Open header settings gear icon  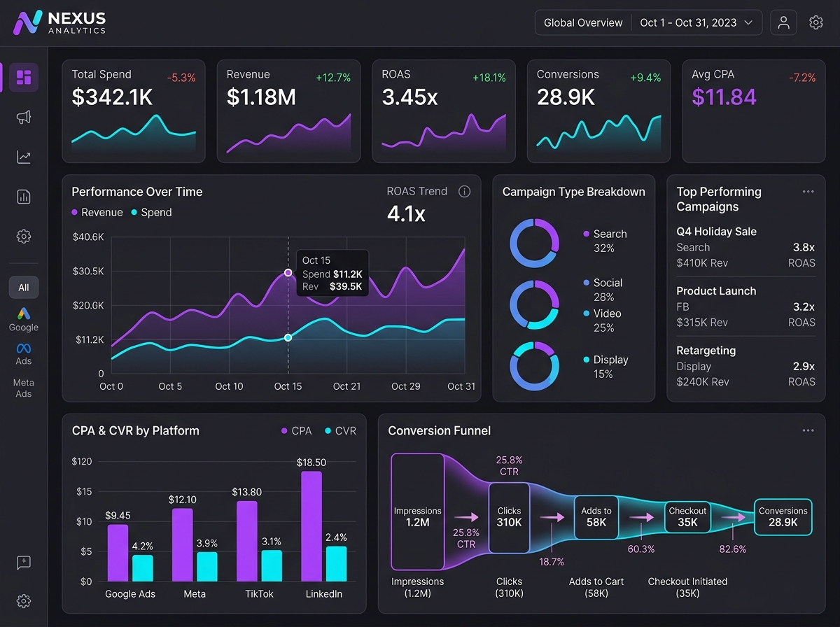click(x=815, y=22)
